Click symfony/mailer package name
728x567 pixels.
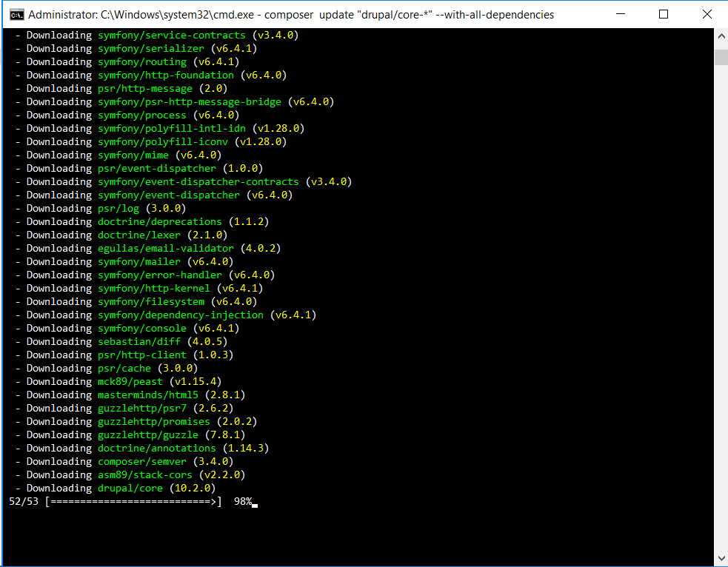pyautogui.click(x=138, y=262)
